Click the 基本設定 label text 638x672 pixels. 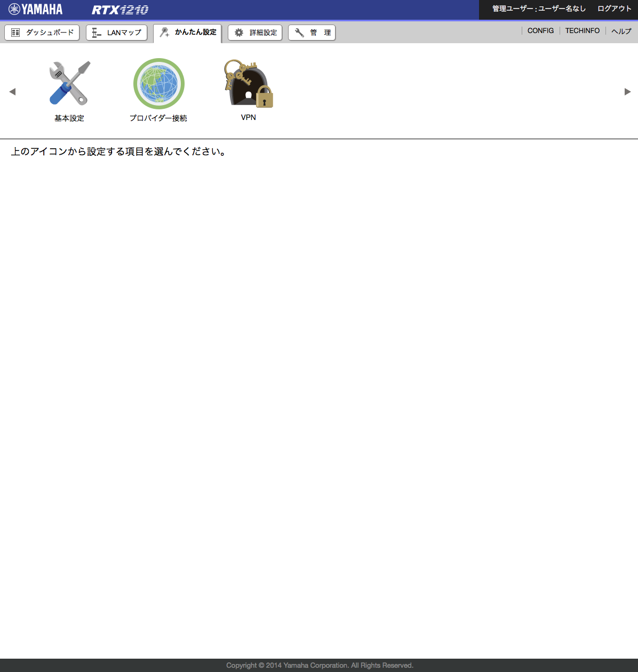pos(69,118)
